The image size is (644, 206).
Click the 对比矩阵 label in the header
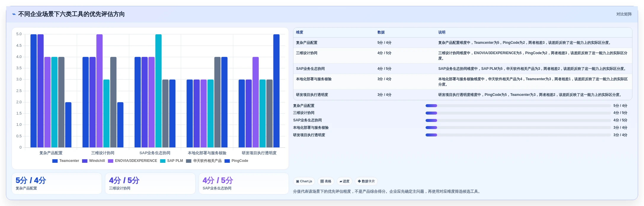(624, 14)
